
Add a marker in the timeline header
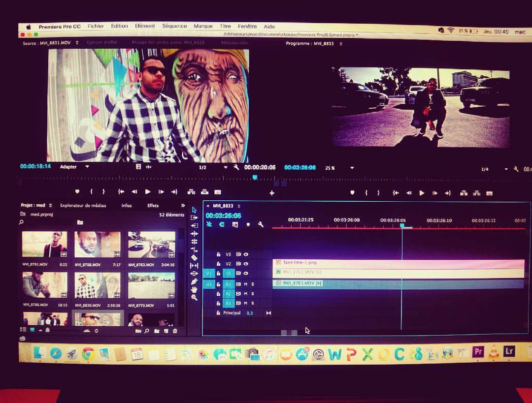[x=248, y=225]
